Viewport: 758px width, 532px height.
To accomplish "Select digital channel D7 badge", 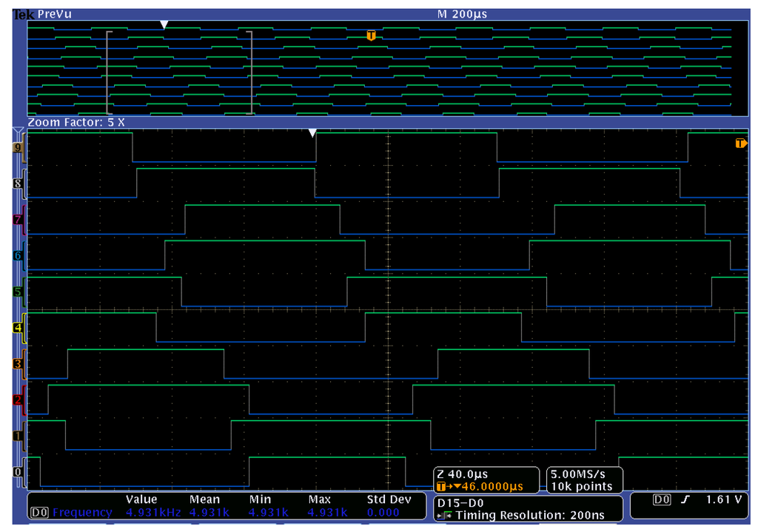I will (x=17, y=220).
